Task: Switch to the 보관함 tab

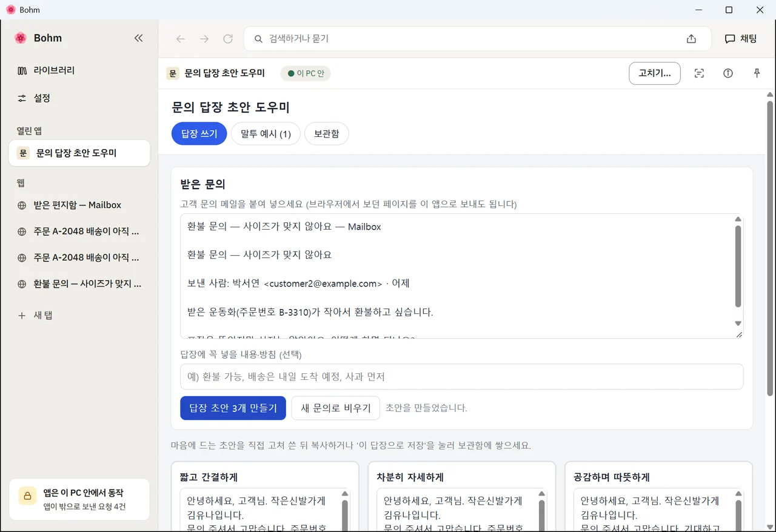Action: click(x=326, y=134)
